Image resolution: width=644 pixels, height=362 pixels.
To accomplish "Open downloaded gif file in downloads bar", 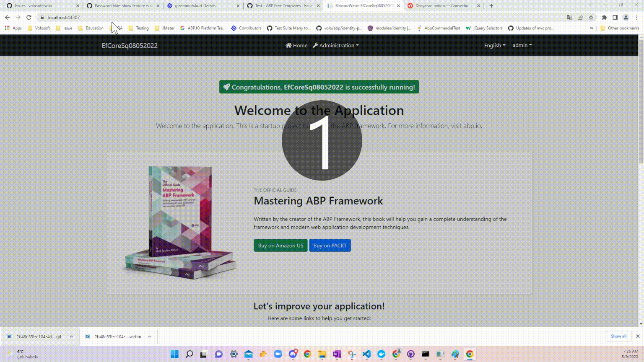I will coord(35,336).
